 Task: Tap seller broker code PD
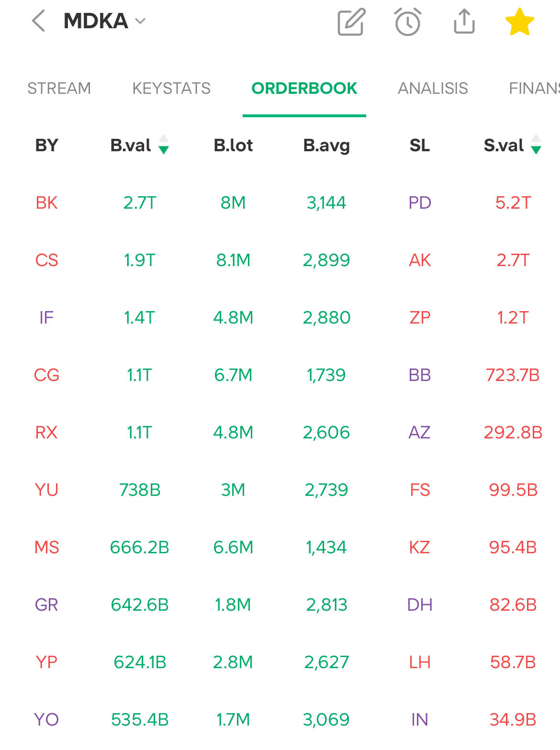pyautogui.click(x=420, y=203)
